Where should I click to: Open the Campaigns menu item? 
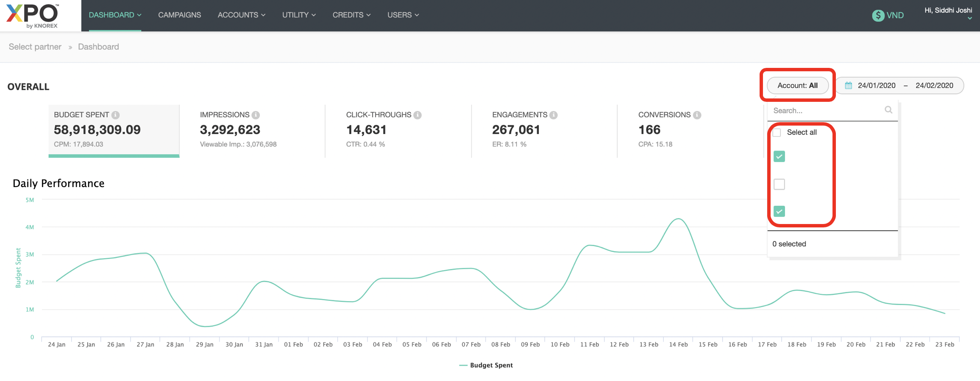click(x=179, y=15)
